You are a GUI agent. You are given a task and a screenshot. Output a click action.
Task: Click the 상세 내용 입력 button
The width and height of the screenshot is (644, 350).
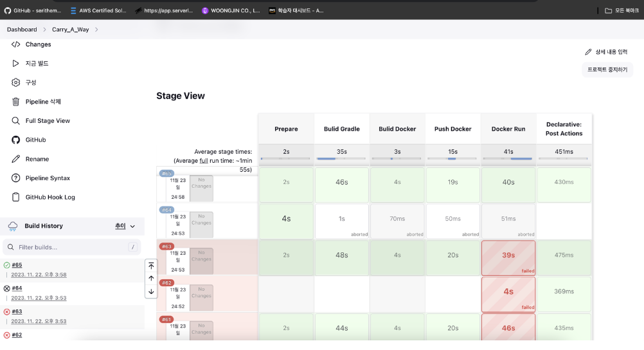pos(606,52)
